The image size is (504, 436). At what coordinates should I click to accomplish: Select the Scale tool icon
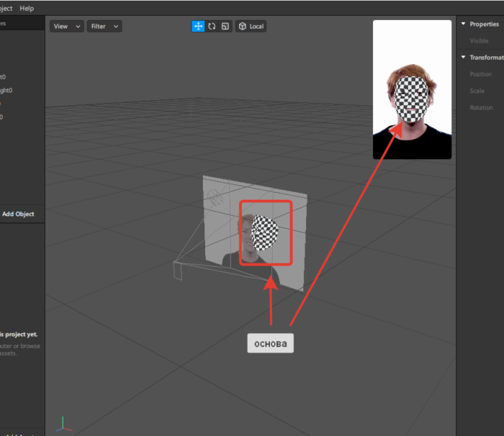(x=225, y=27)
